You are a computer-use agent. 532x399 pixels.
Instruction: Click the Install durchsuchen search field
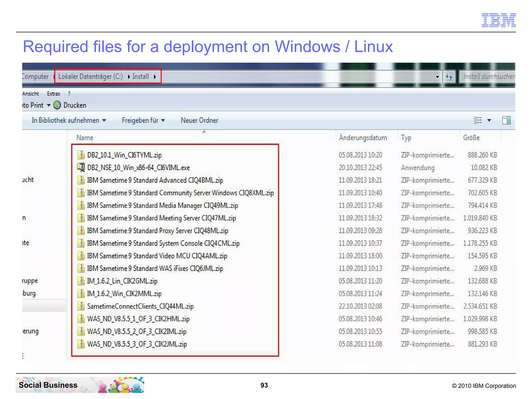[x=487, y=77]
